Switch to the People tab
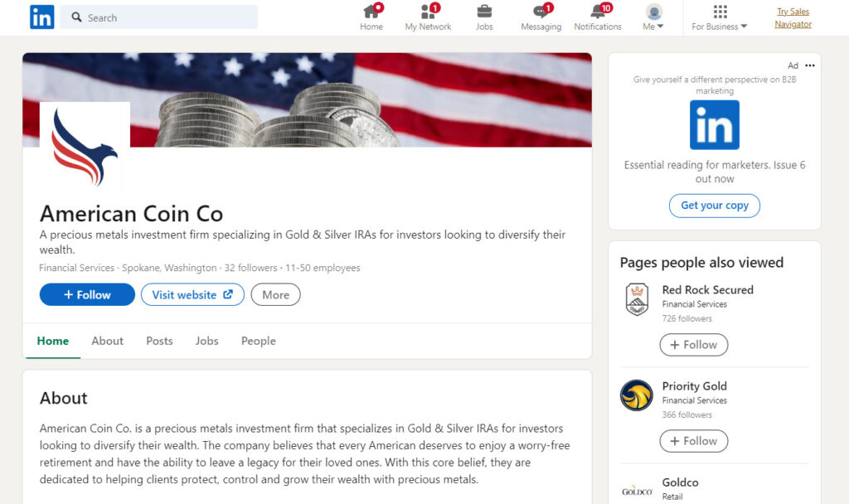 [x=259, y=341]
